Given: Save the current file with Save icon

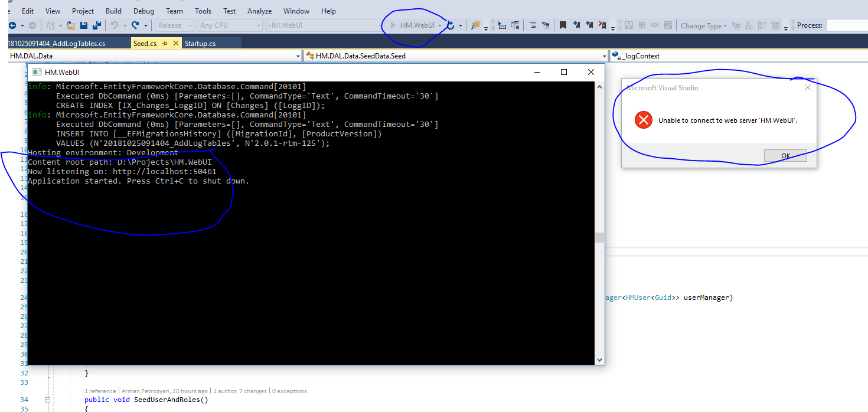Looking at the screenshot, I should pos(84,25).
